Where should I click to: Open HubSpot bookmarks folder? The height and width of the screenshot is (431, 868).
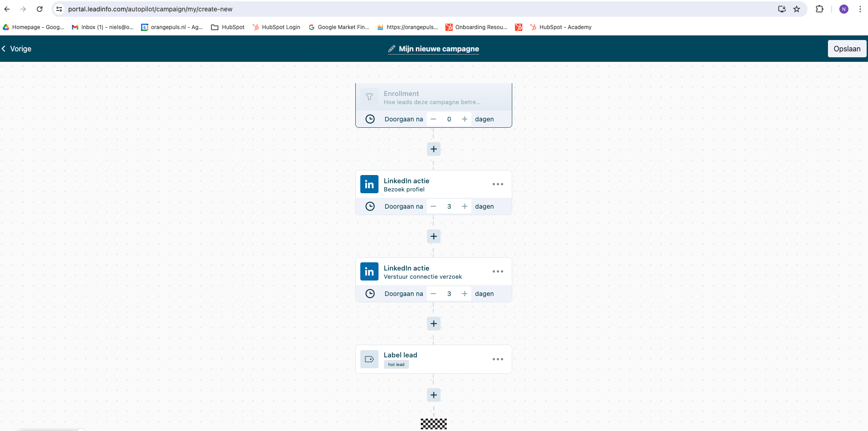click(228, 27)
